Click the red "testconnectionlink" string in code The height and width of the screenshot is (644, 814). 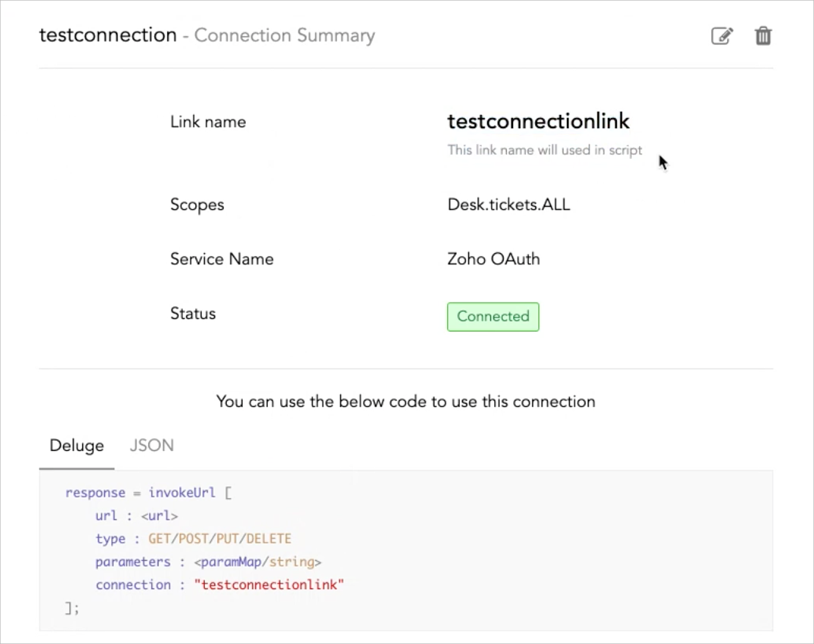(269, 585)
